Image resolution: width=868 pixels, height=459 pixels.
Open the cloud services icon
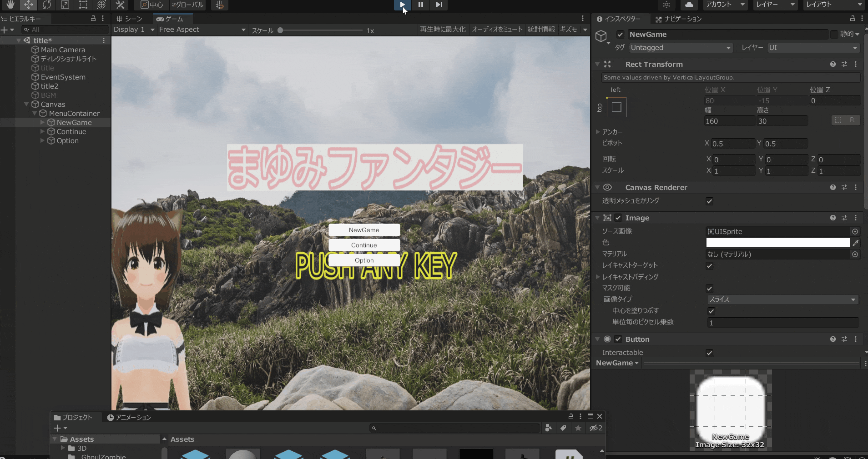689,5
